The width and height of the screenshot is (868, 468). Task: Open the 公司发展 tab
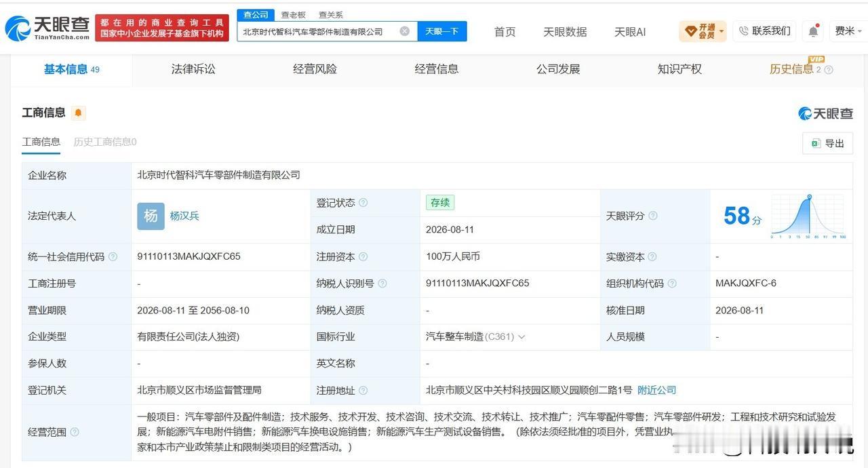coord(558,69)
